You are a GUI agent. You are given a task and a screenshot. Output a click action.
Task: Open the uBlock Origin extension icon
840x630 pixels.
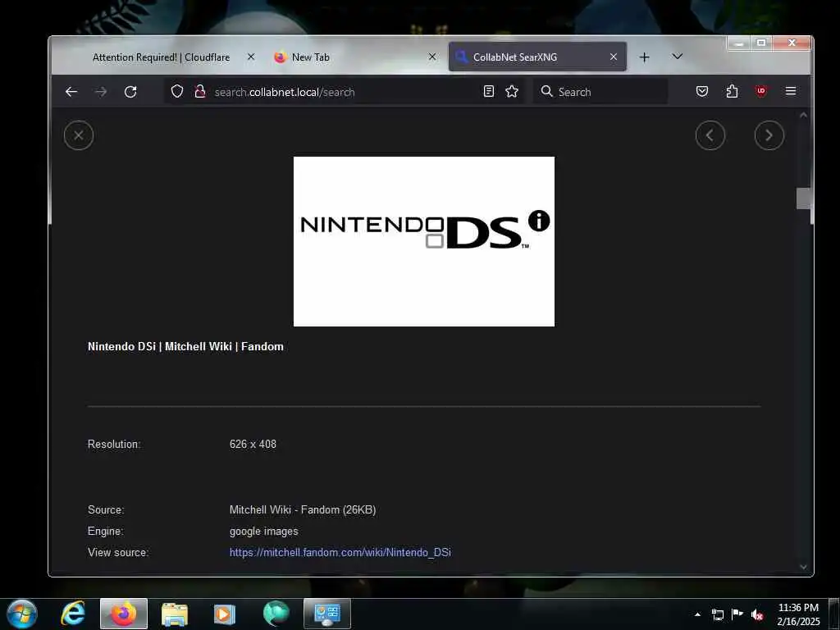tap(760, 91)
